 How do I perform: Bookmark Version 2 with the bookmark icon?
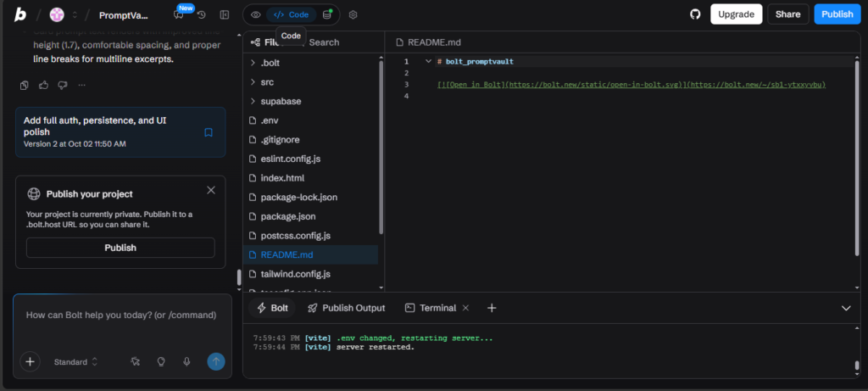[x=209, y=132]
